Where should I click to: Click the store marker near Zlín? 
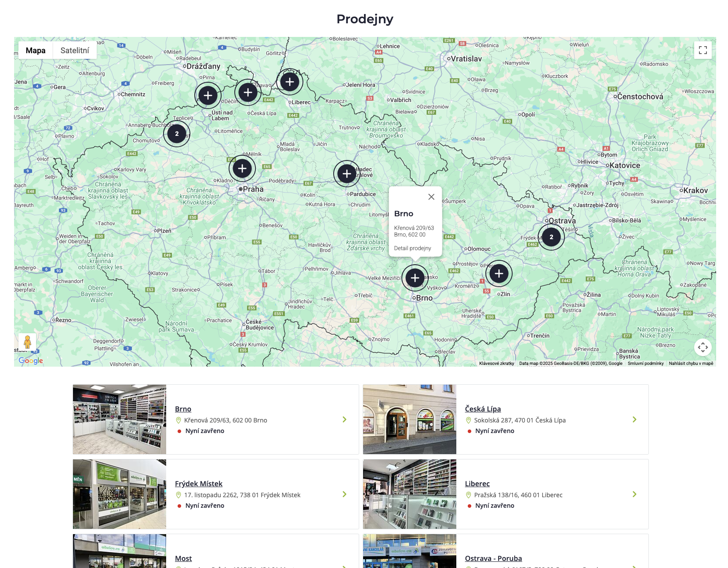coord(499,273)
